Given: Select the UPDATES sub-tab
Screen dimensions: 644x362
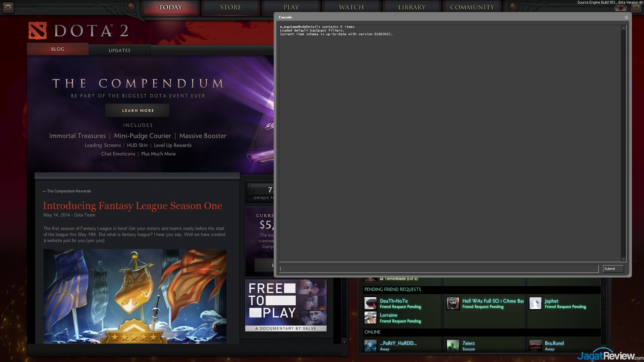Looking at the screenshot, I should pos(119,50).
